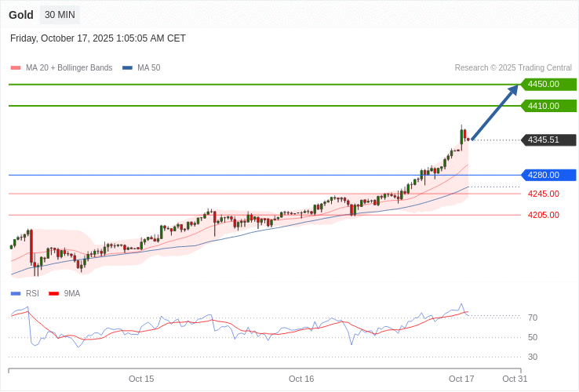Click the 4205.00 support level label
Screen dimensions: 579x392
point(543,215)
